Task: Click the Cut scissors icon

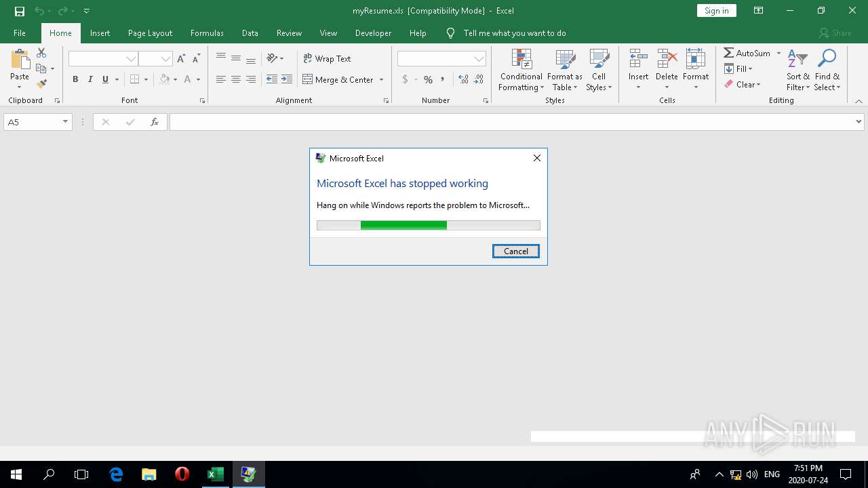Action: (x=41, y=53)
